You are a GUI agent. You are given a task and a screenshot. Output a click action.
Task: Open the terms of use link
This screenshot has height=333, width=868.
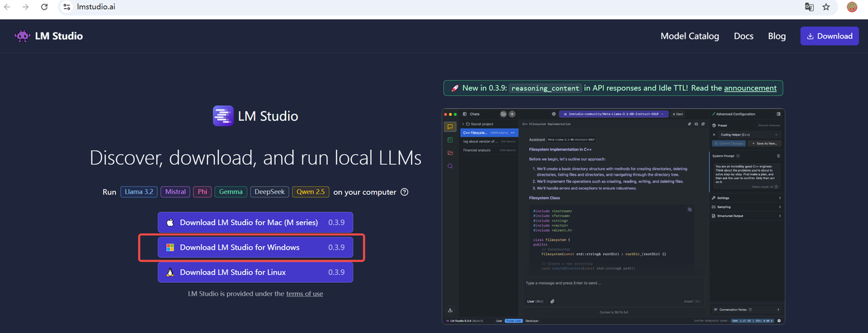click(x=304, y=294)
